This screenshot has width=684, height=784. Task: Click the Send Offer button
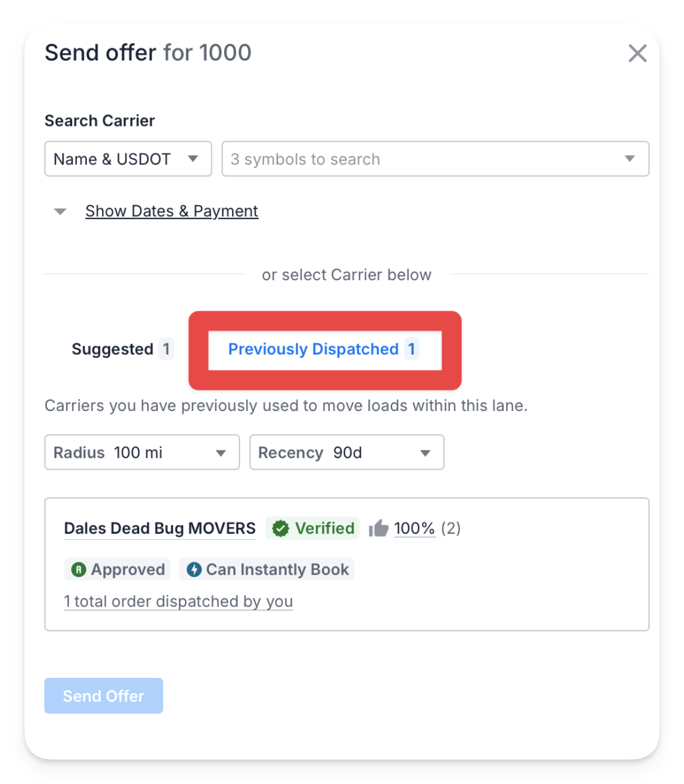pos(104,695)
